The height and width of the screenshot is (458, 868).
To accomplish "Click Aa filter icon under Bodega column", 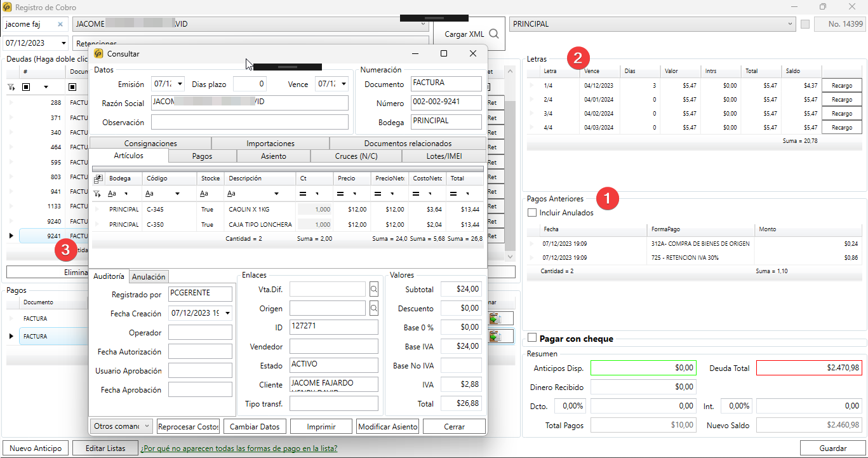I will [x=112, y=193].
